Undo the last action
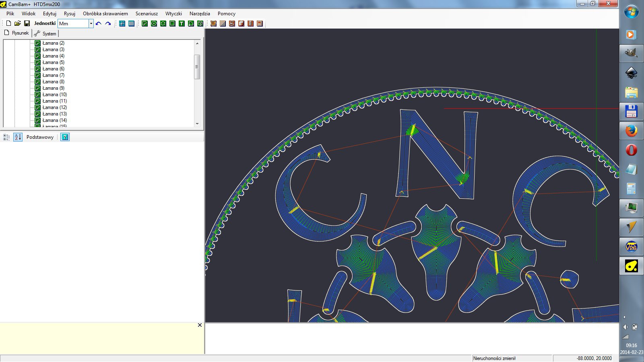 pos(99,23)
